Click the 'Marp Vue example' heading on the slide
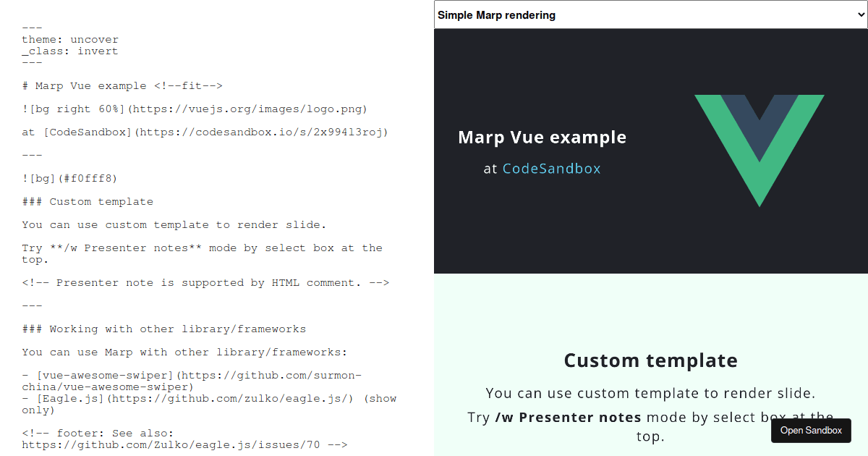 point(542,137)
